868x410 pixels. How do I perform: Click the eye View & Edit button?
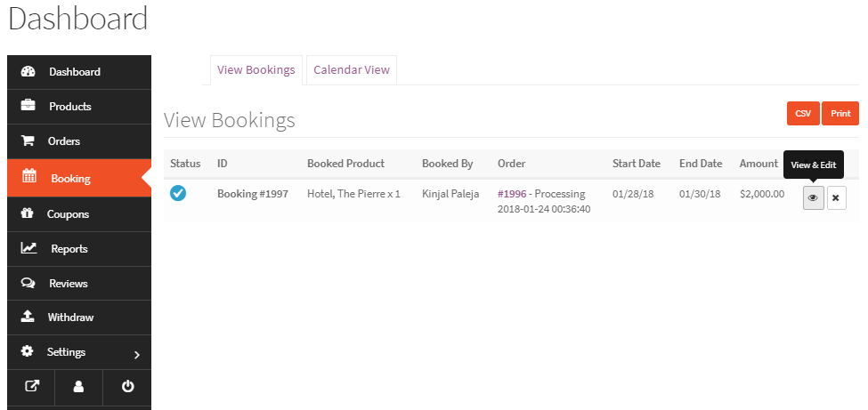pos(813,197)
